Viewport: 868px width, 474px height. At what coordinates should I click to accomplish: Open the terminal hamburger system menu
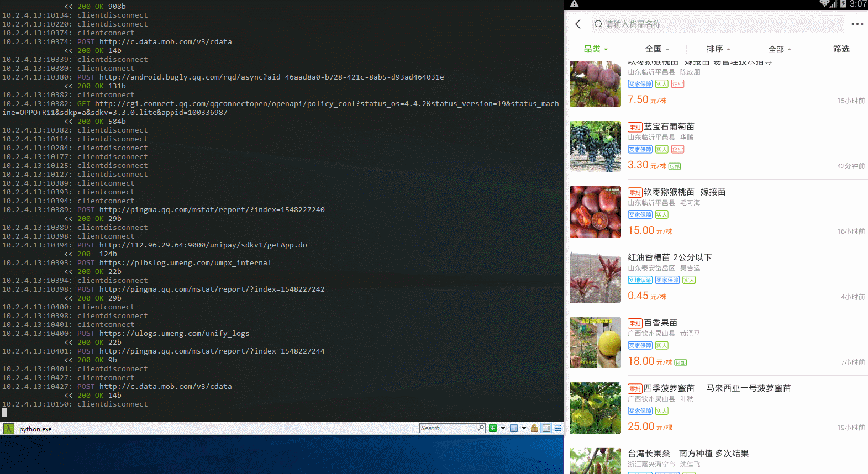click(x=558, y=428)
